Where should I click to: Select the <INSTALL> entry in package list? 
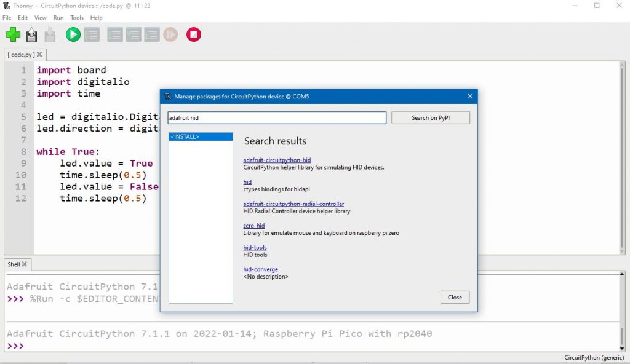201,137
